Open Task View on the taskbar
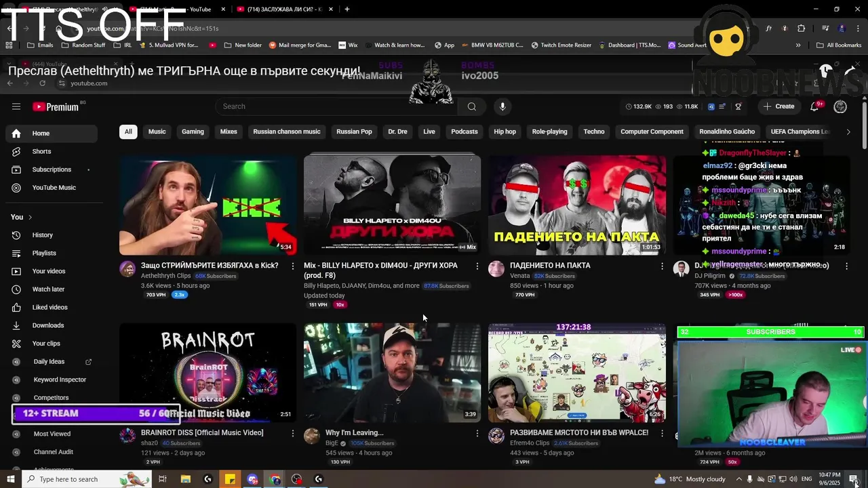Viewport: 868px width, 488px height. pos(163,479)
